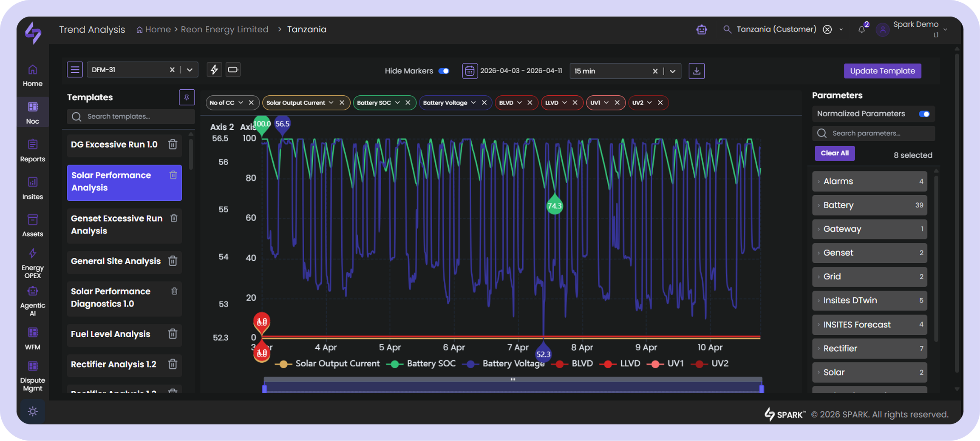The image size is (980, 441).
Task: Go to Reports in sidebar
Action: coord(33,150)
